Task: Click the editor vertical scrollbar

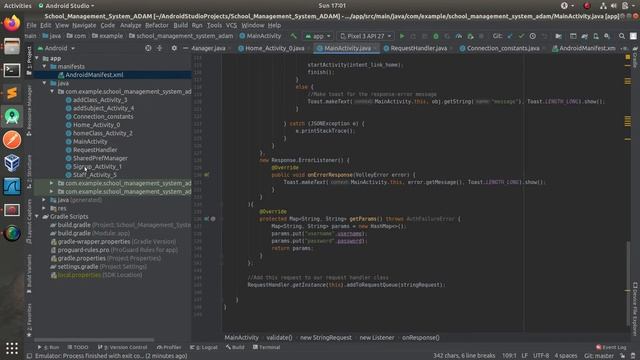Action: pos(628,284)
